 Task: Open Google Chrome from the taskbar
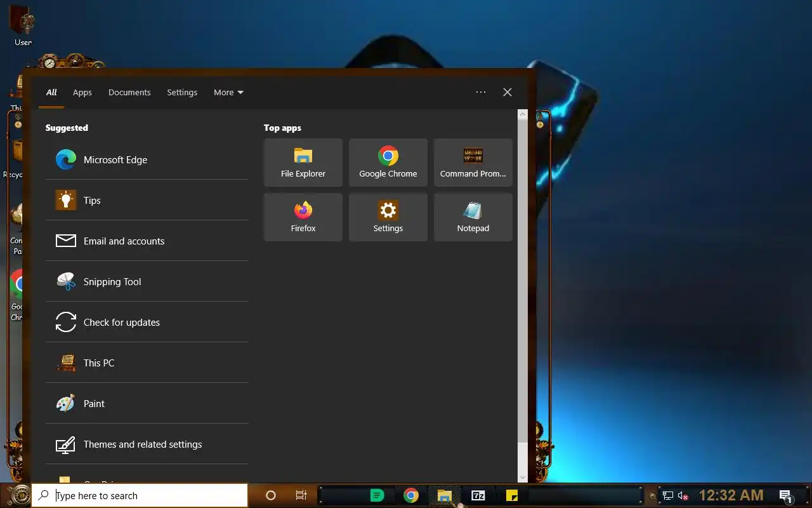coord(411,495)
